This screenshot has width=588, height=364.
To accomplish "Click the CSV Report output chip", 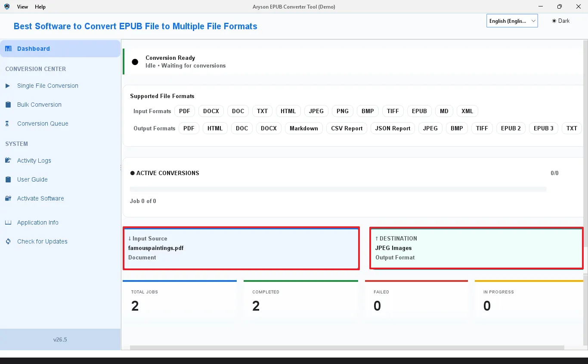I will (x=347, y=128).
